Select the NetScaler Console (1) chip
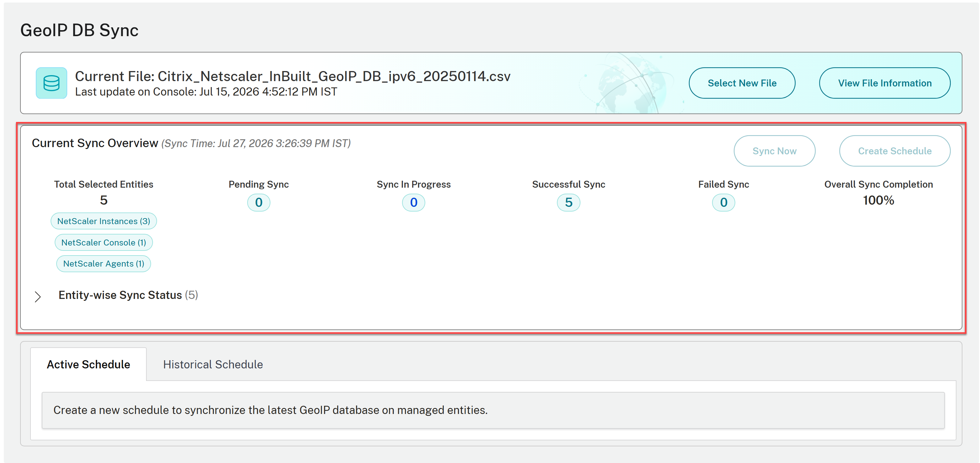 point(103,242)
